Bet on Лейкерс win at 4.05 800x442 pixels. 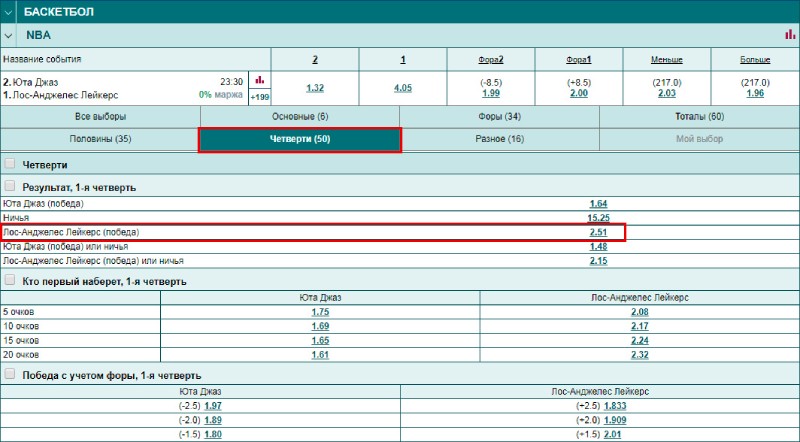point(403,88)
